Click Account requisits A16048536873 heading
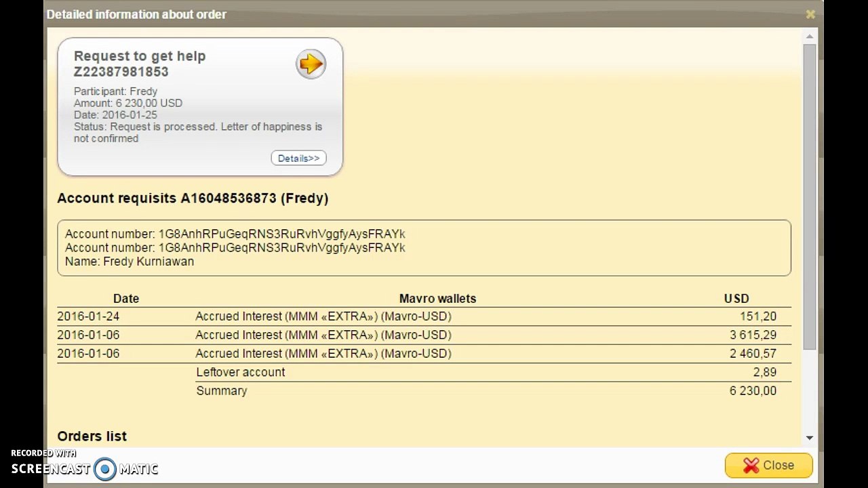This screenshot has height=488, width=868. pos(193,199)
